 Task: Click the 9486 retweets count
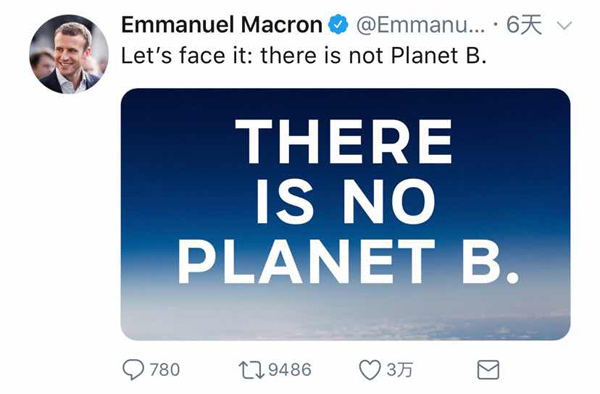[x=290, y=370]
